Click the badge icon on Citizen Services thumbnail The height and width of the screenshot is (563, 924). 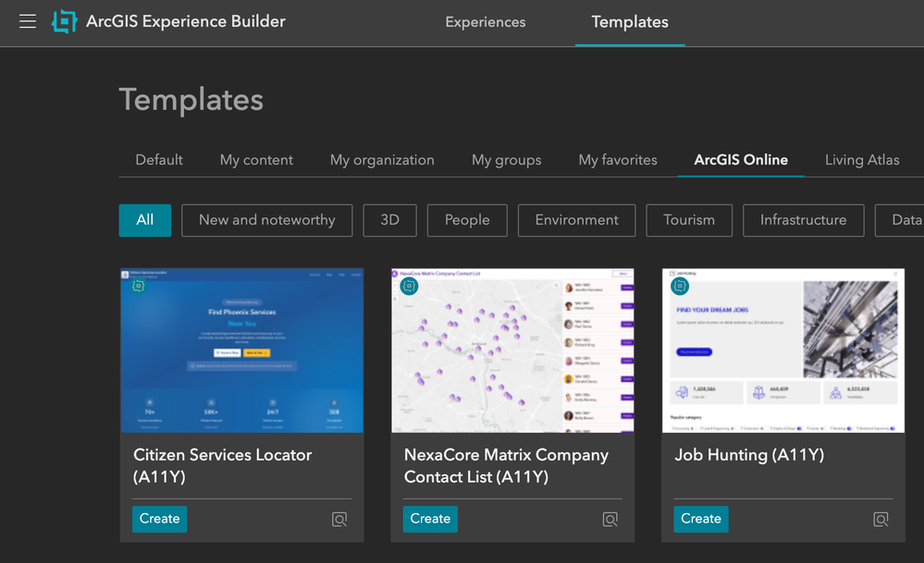(x=139, y=287)
